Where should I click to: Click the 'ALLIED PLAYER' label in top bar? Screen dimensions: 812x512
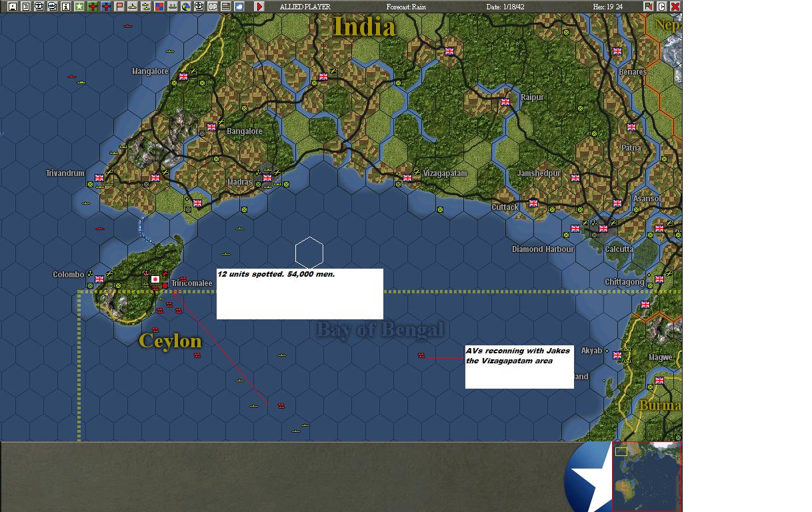pos(305,7)
